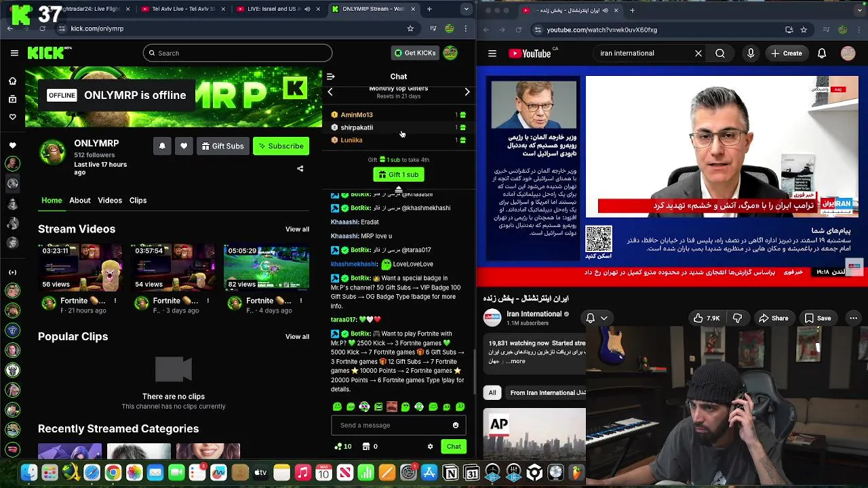Viewport: 868px width, 488px height.
Task: Open gift inventory icon showing 0
Action: [x=370, y=447]
